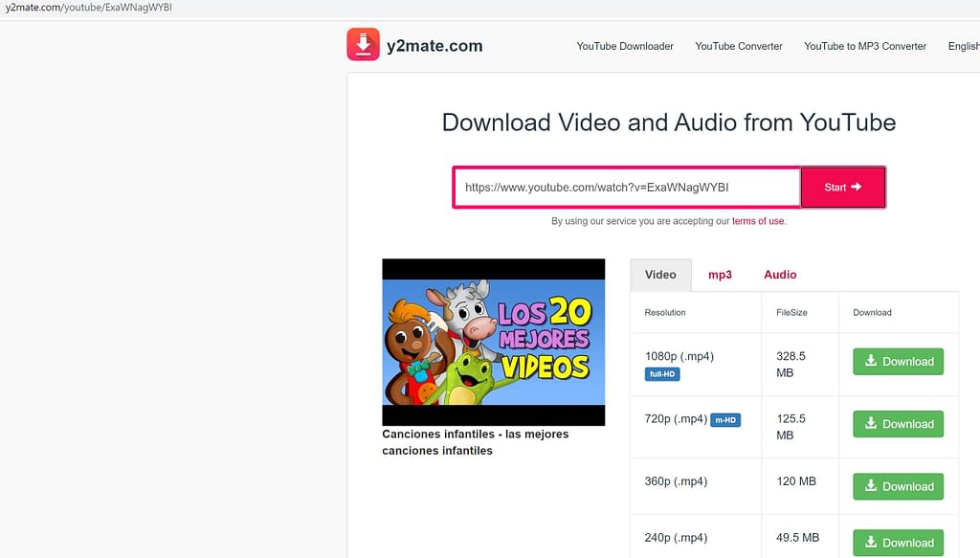Click the m-HD badge

pos(725,420)
